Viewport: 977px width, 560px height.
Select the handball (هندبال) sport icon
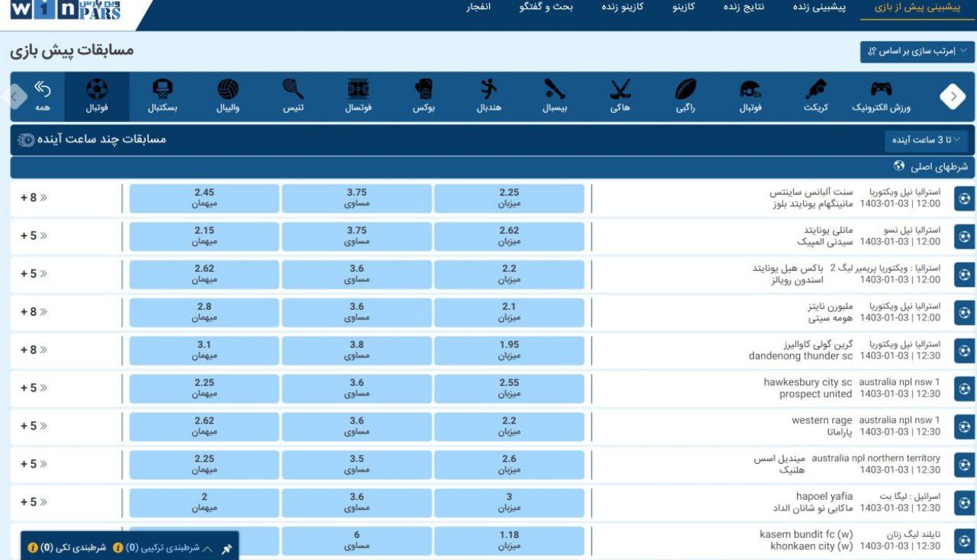pyautogui.click(x=488, y=90)
